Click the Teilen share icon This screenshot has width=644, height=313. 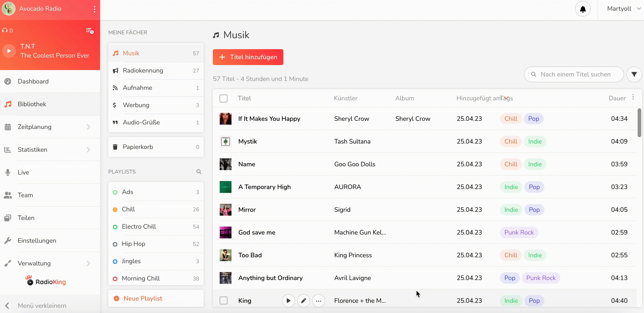click(x=8, y=218)
